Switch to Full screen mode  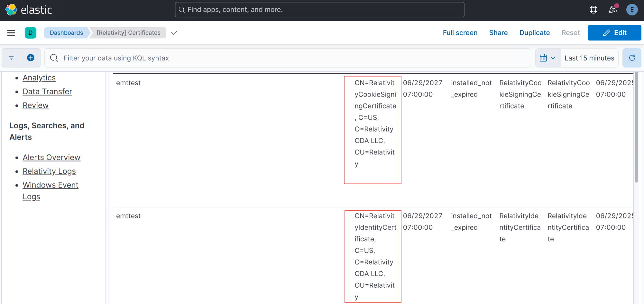tap(460, 33)
